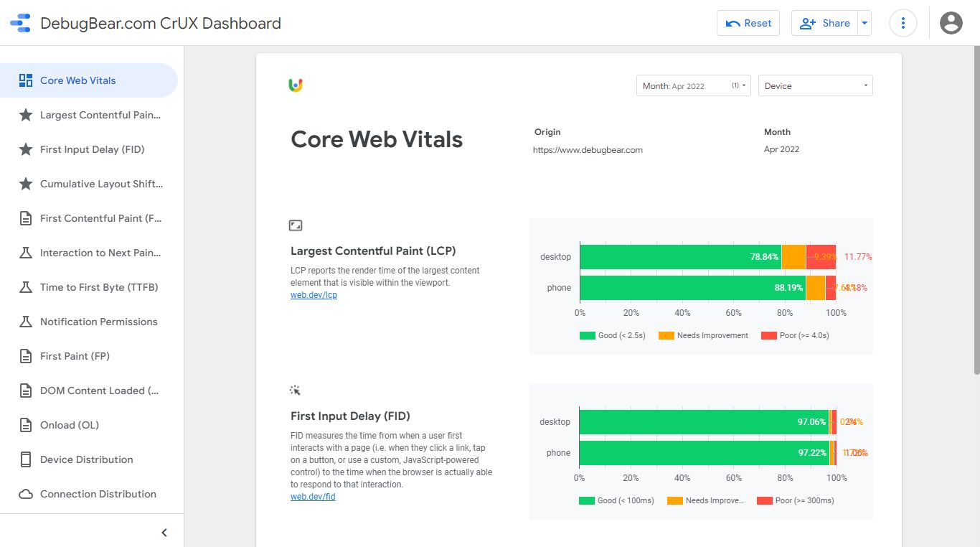980x547 pixels.
Task: Go to Notification Permissions page
Action: pos(89,322)
